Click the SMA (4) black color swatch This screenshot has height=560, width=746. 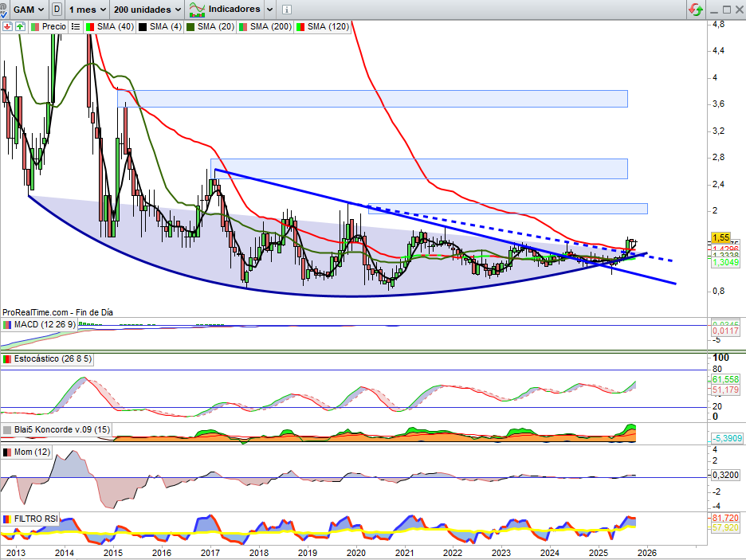pos(143,26)
